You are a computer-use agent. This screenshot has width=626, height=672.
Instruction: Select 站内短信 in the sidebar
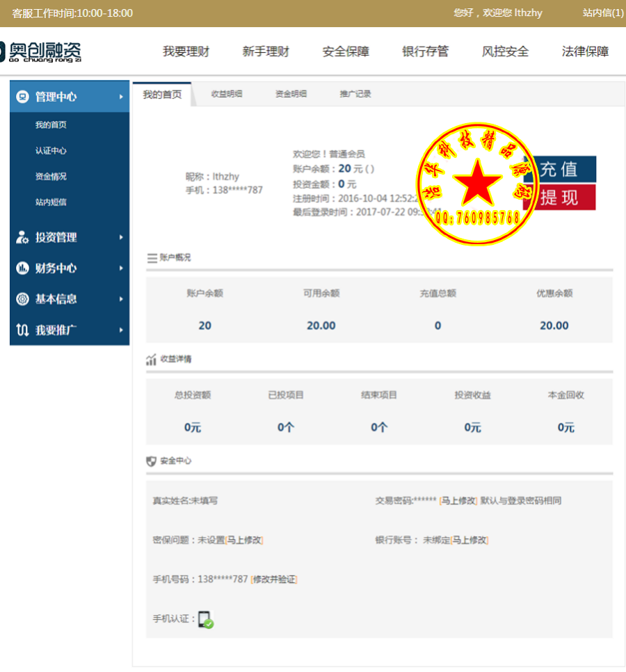[x=51, y=202]
